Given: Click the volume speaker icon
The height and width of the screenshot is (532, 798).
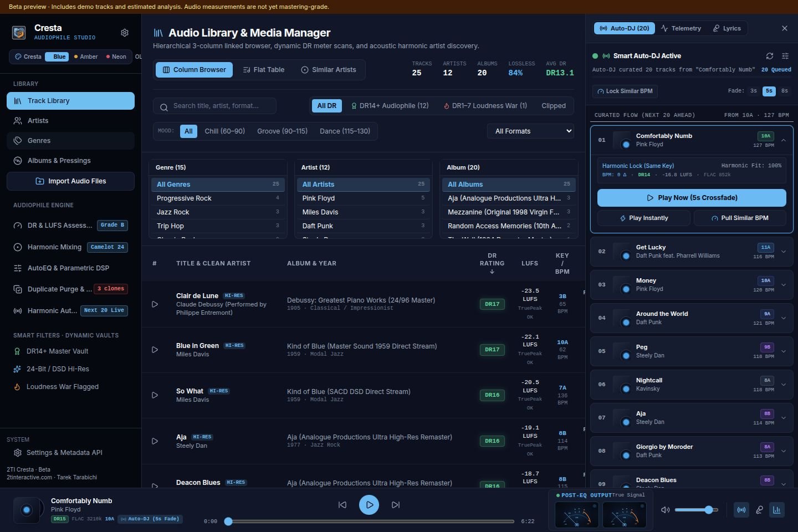Looking at the screenshot, I should click(x=666, y=510).
